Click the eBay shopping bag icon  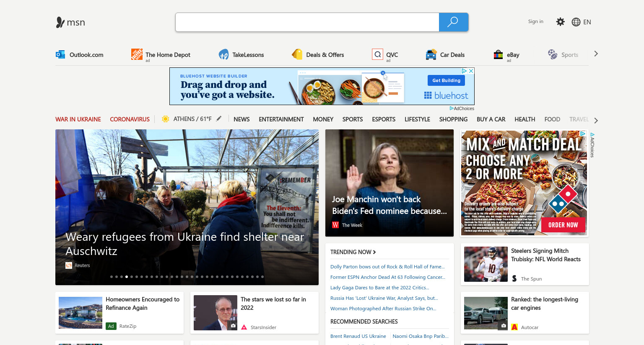pyautogui.click(x=498, y=54)
